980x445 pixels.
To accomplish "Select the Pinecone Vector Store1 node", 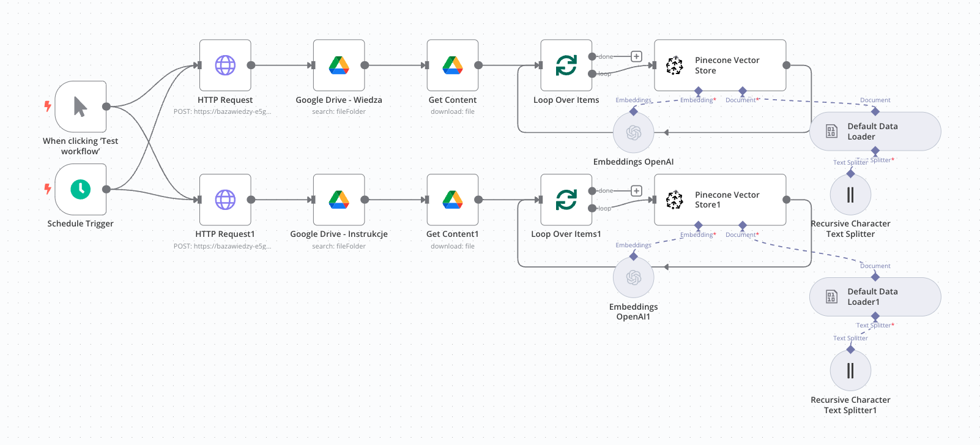I will pos(720,200).
